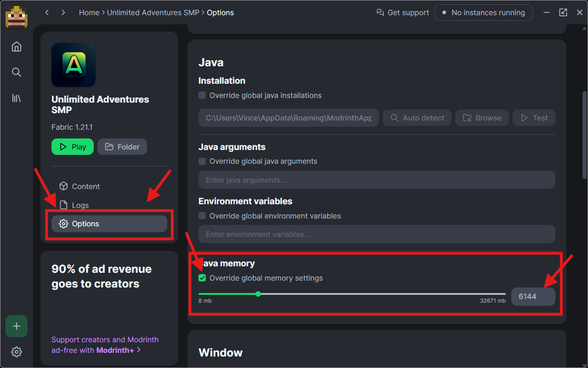Uncheck Override global memory settings
The width and height of the screenshot is (588, 368).
point(202,278)
